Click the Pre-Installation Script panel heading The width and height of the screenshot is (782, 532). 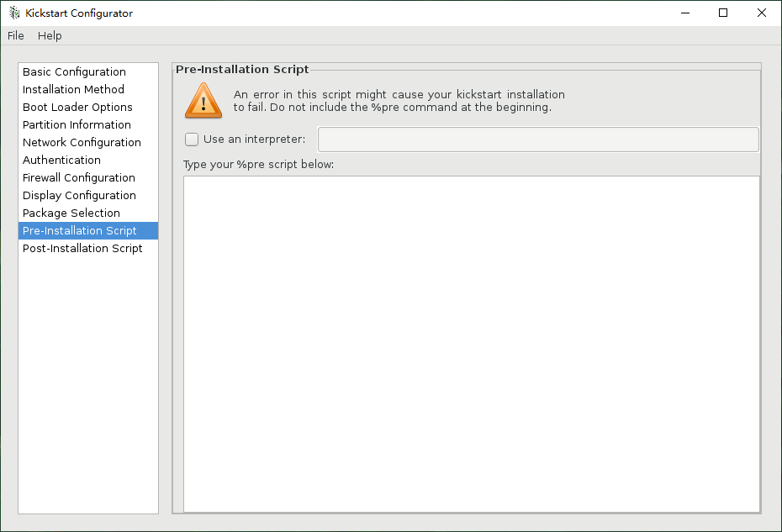(242, 69)
